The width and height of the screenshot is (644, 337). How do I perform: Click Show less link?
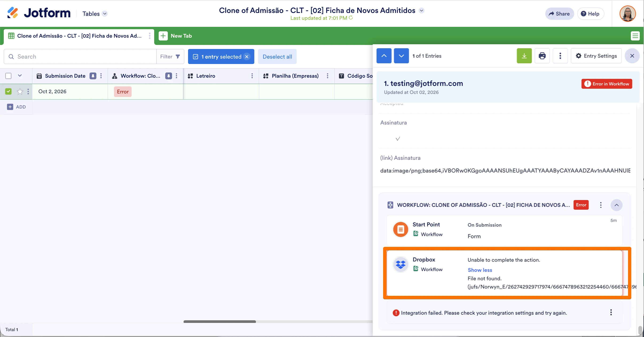tap(480, 270)
